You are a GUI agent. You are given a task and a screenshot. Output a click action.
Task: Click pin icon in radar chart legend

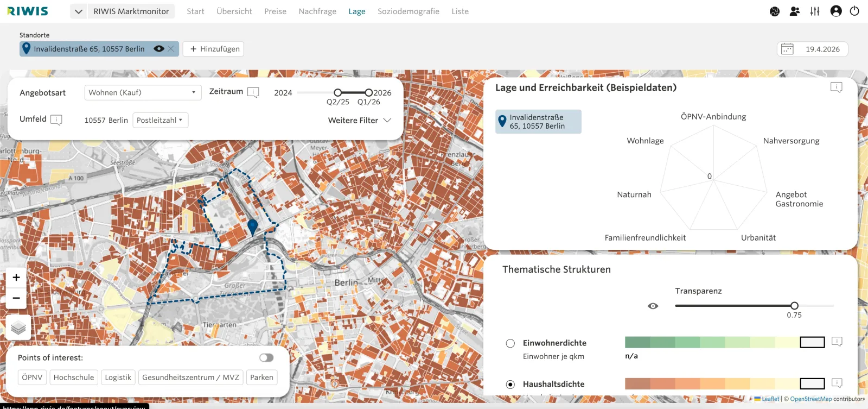pos(502,122)
